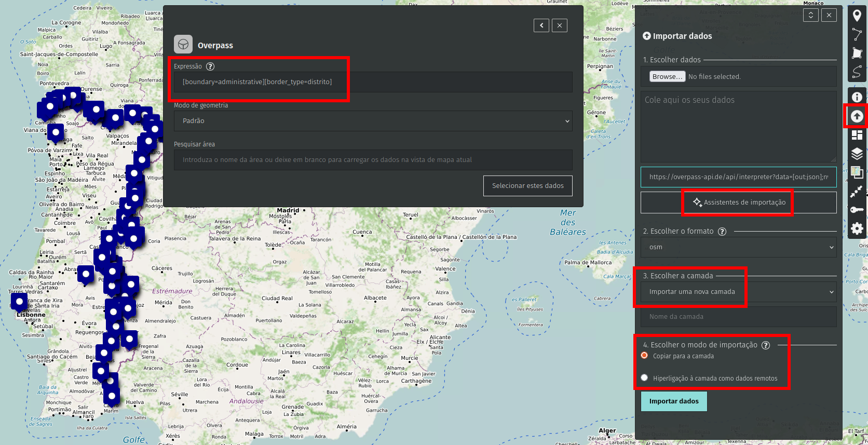This screenshot has width=868, height=445.
Task: Open the templates grid icon
Action: (857, 135)
